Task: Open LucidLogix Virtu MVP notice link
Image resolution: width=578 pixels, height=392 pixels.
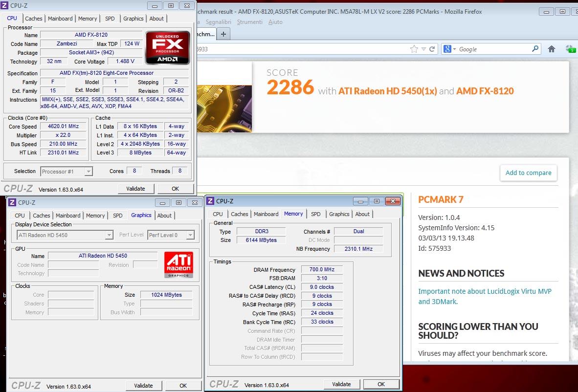Action: pos(485,296)
